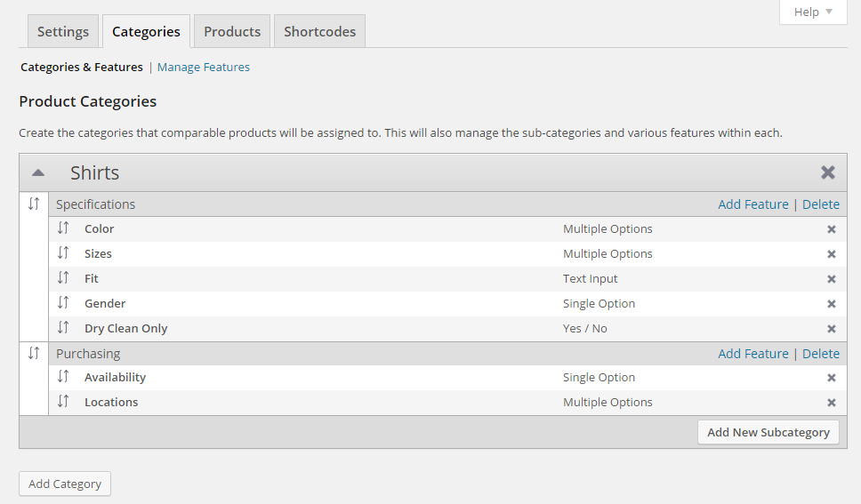
Task: Click the sort handle of Purchasing subcategory
Action: coord(34,353)
